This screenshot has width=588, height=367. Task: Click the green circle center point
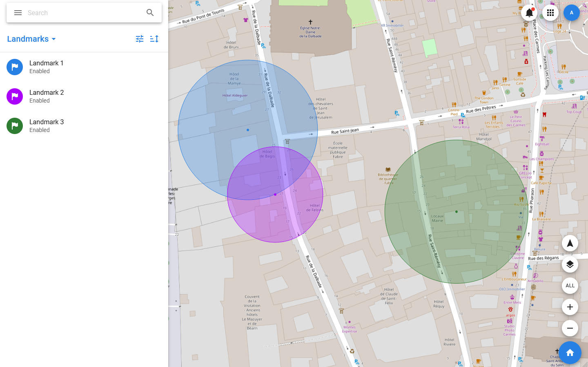click(x=457, y=212)
